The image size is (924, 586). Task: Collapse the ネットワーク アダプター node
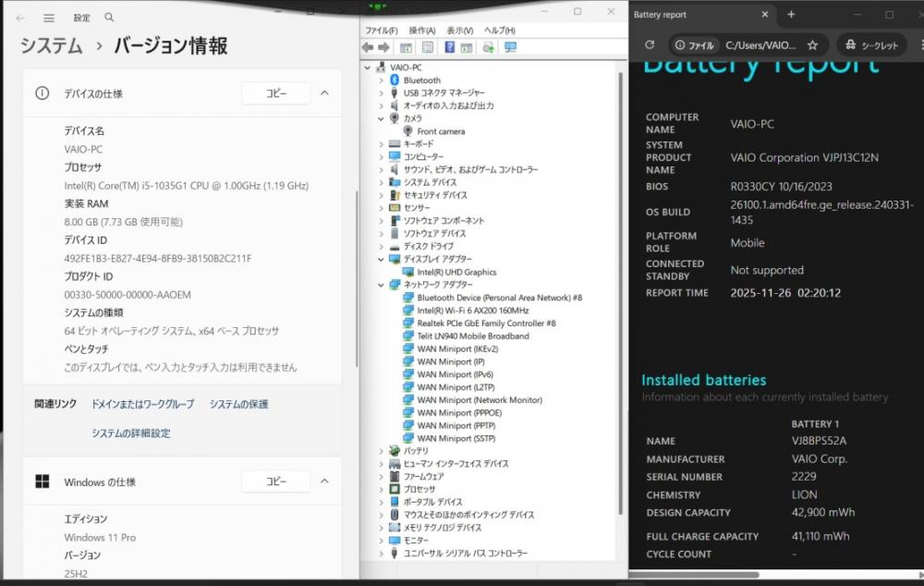click(x=381, y=286)
